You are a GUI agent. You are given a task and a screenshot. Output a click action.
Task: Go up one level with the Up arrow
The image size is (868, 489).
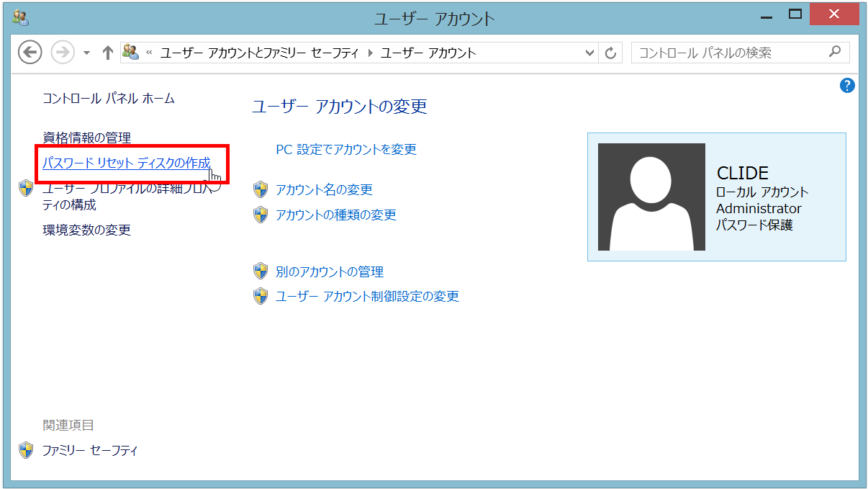coord(108,53)
